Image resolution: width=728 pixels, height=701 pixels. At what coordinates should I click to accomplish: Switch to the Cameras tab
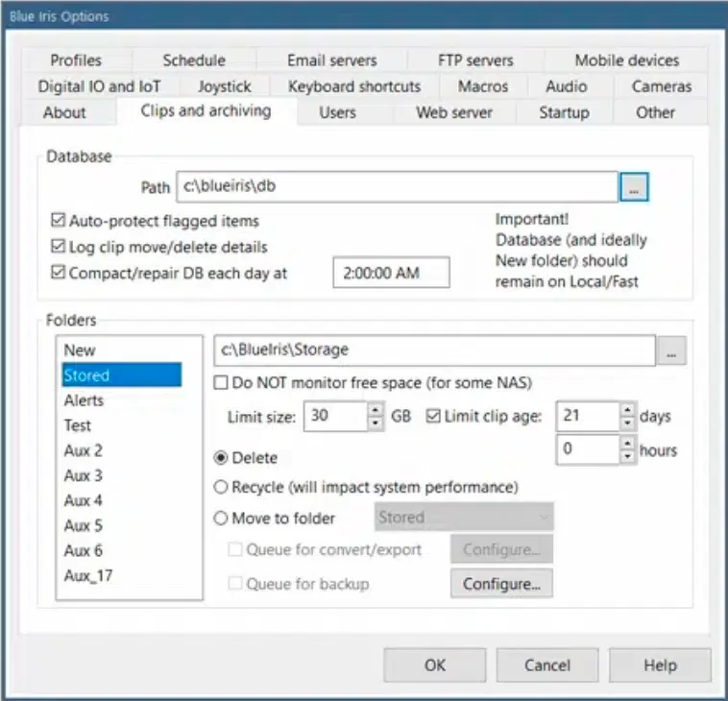point(661,86)
